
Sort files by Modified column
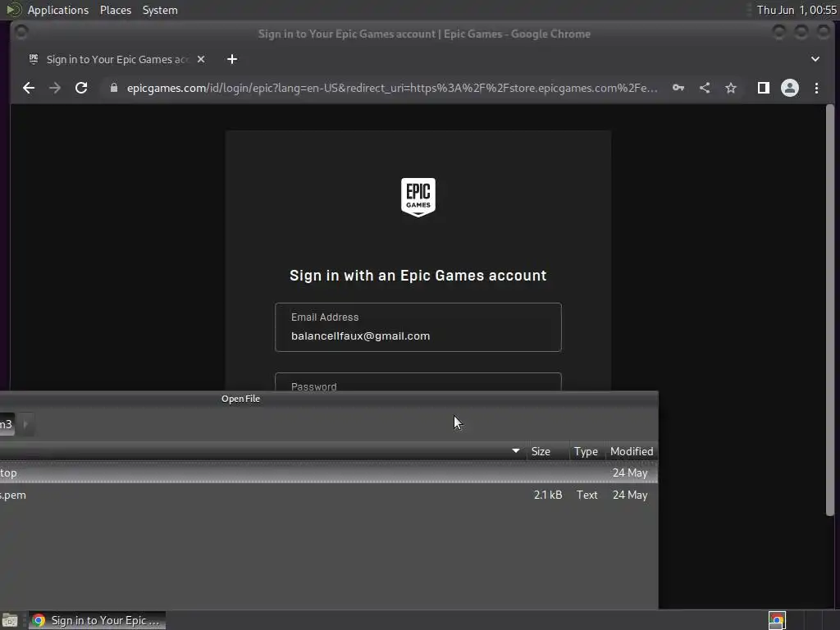pos(632,452)
